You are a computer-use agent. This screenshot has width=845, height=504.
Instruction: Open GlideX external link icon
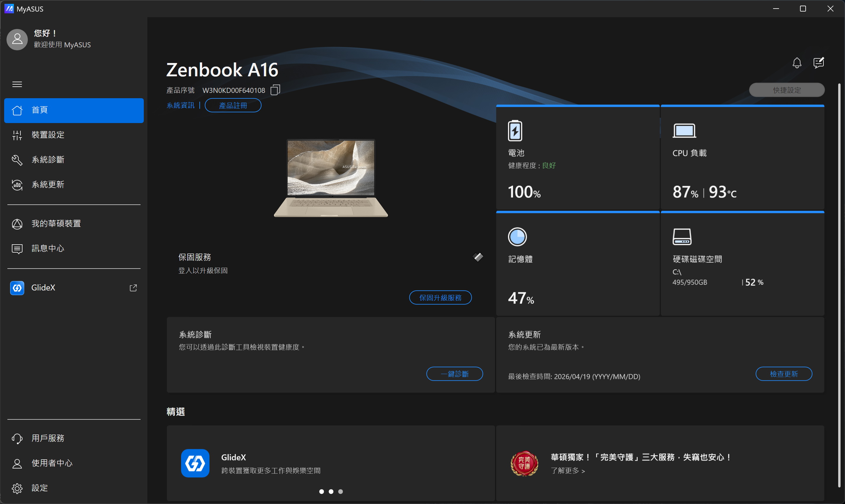click(x=133, y=288)
